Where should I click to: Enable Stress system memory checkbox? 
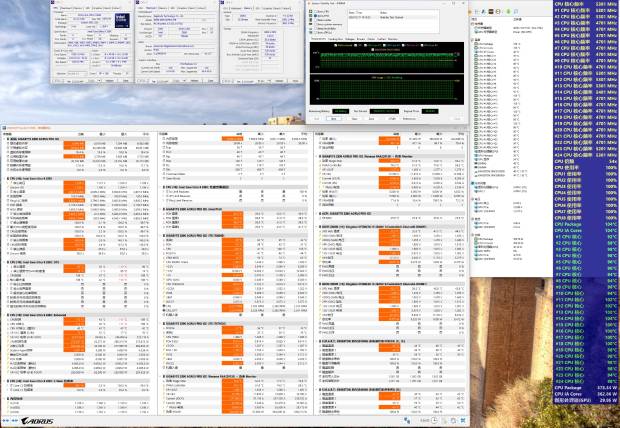tap(316, 24)
